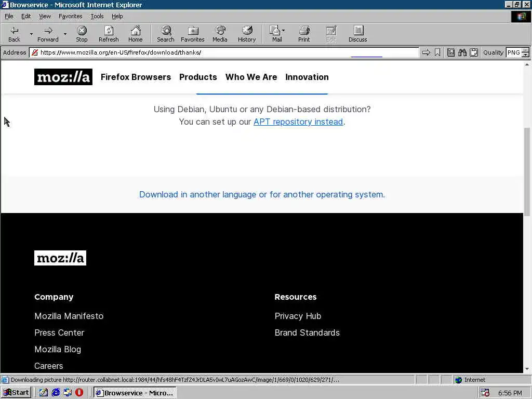Click the vertical scrollbar thumb
Image resolution: width=532 pixels, height=399 pixels.
click(x=527, y=171)
